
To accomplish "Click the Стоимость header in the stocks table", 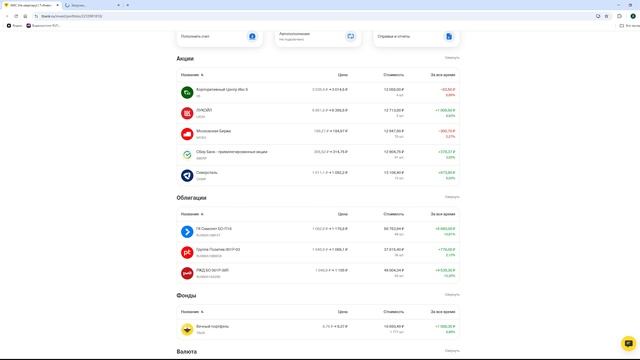I will 393,75.
